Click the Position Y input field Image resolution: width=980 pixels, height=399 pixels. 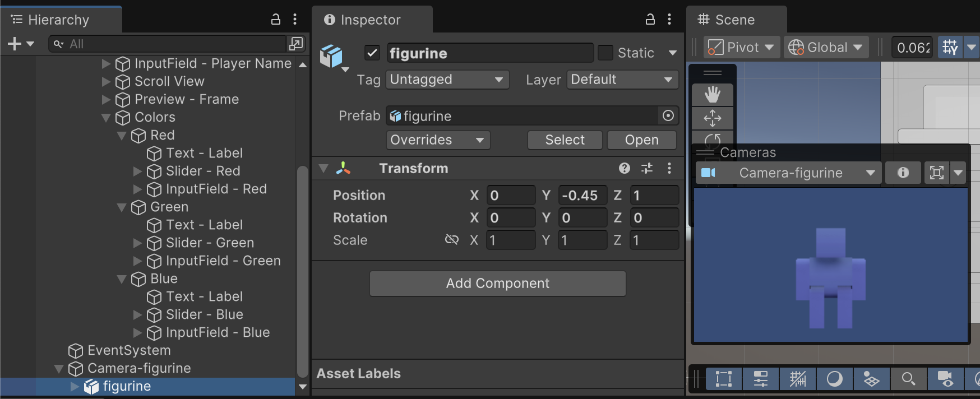[x=582, y=196]
